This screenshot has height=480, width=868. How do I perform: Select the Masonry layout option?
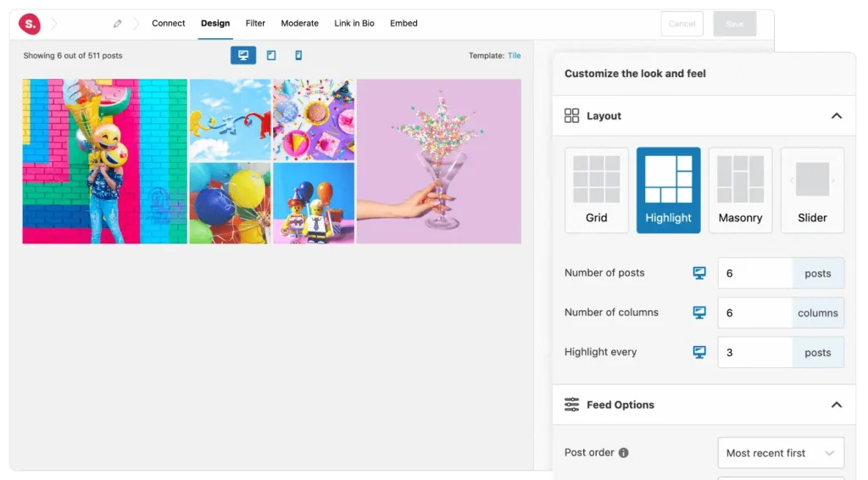[x=740, y=190]
